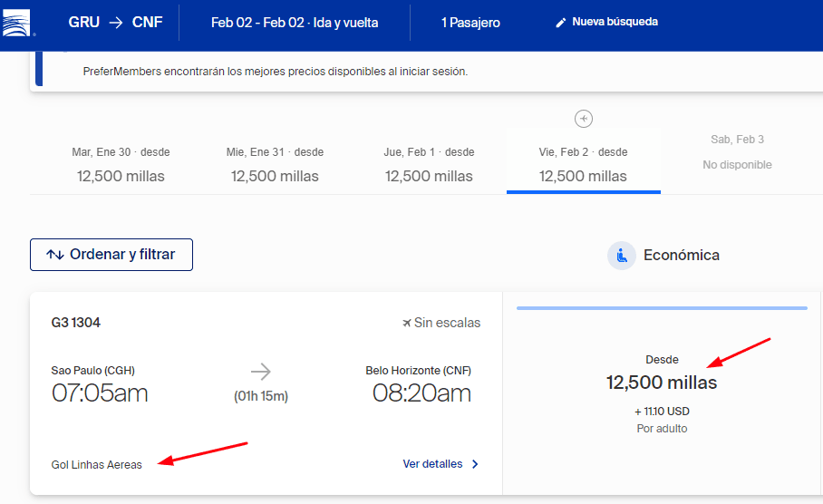Image resolution: width=823 pixels, height=504 pixels.
Task: Edit the Feb 02 travel dates
Action: coord(295,23)
